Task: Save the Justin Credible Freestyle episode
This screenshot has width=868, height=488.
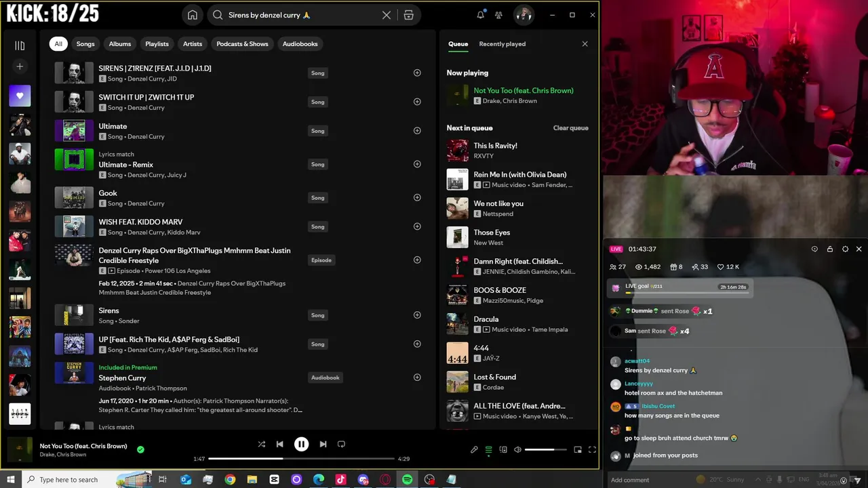Action: (x=417, y=260)
